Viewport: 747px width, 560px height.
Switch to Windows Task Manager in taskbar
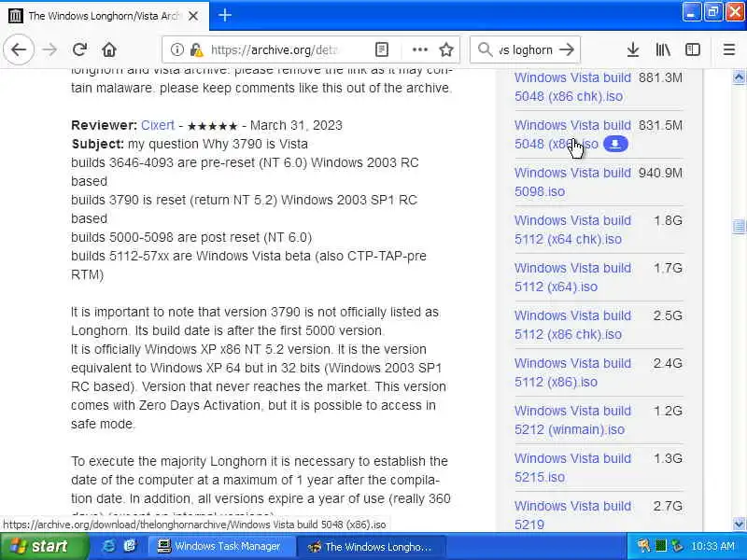point(220,546)
